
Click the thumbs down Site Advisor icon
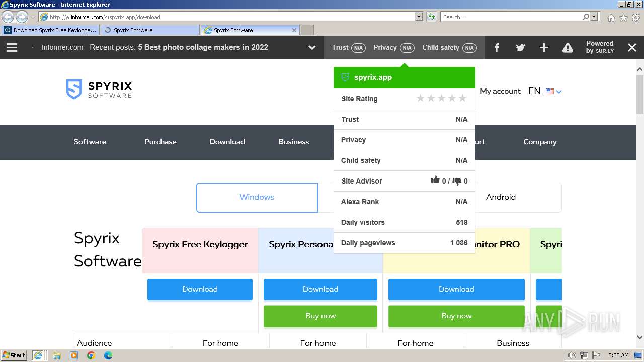click(457, 181)
